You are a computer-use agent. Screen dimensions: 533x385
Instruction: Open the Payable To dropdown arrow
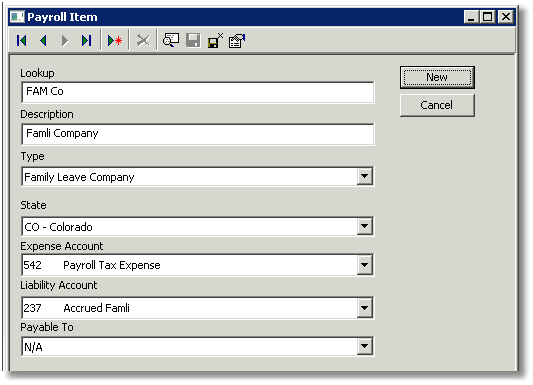click(x=364, y=347)
